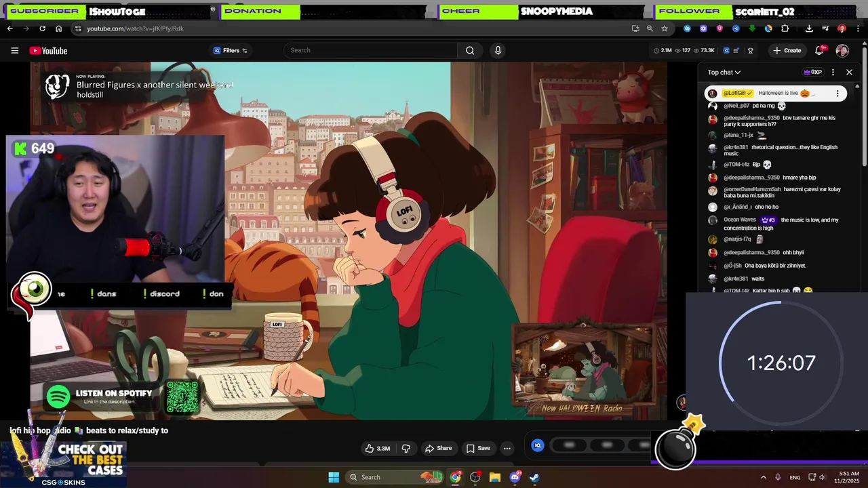Close the live chat panel
The image size is (868, 488).
click(849, 72)
